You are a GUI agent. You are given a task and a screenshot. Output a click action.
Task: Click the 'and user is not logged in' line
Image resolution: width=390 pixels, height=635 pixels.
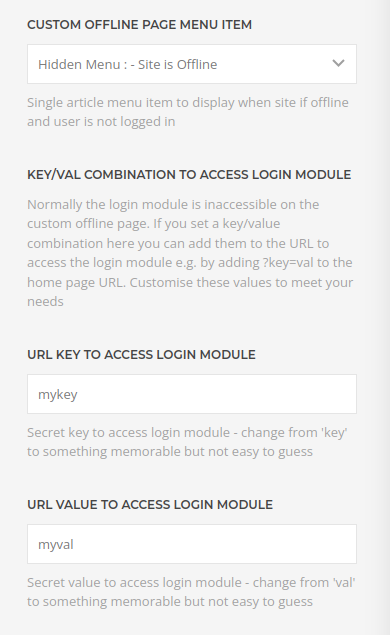[101, 121]
